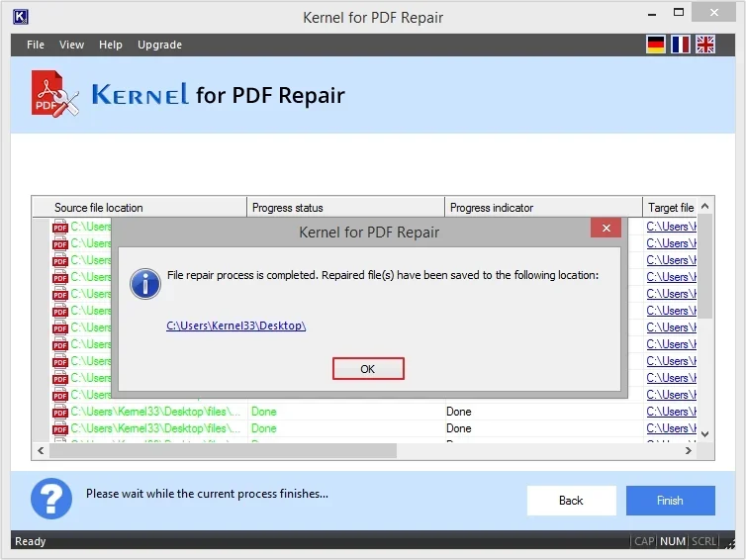Click the horizontal scrollbar thumb
The width and height of the screenshot is (746, 560).
tap(223, 450)
